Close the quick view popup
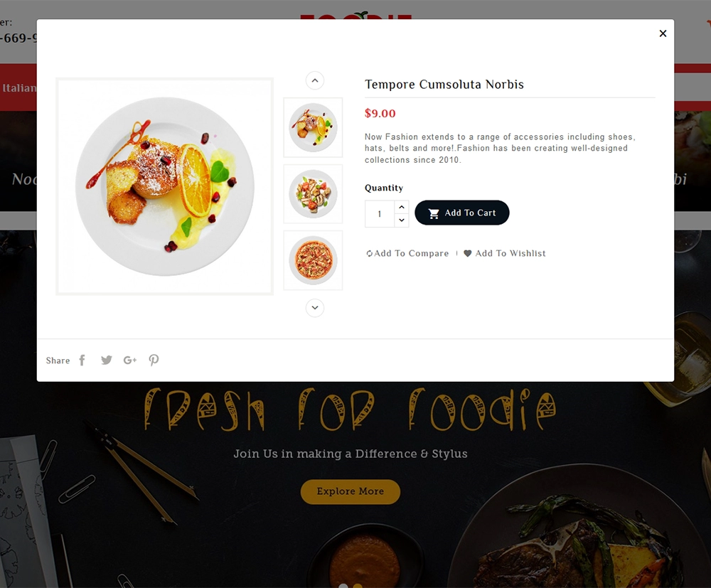The image size is (711, 588). [663, 33]
